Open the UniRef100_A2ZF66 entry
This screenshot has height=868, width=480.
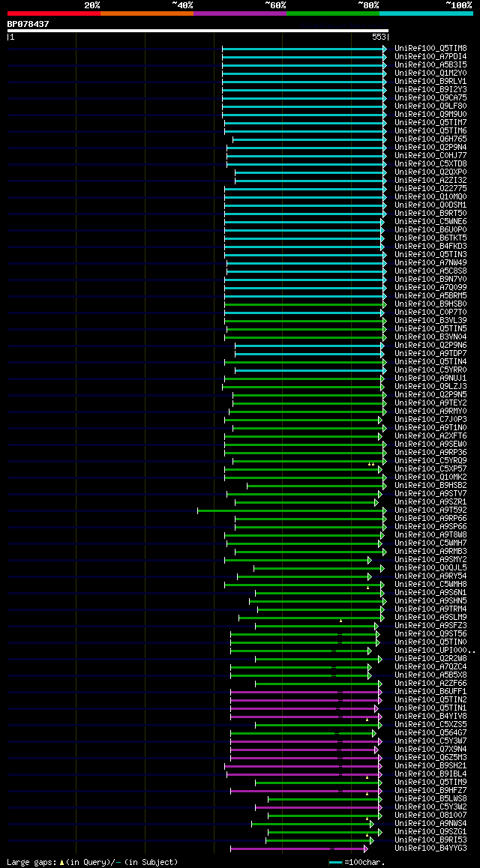click(x=430, y=683)
